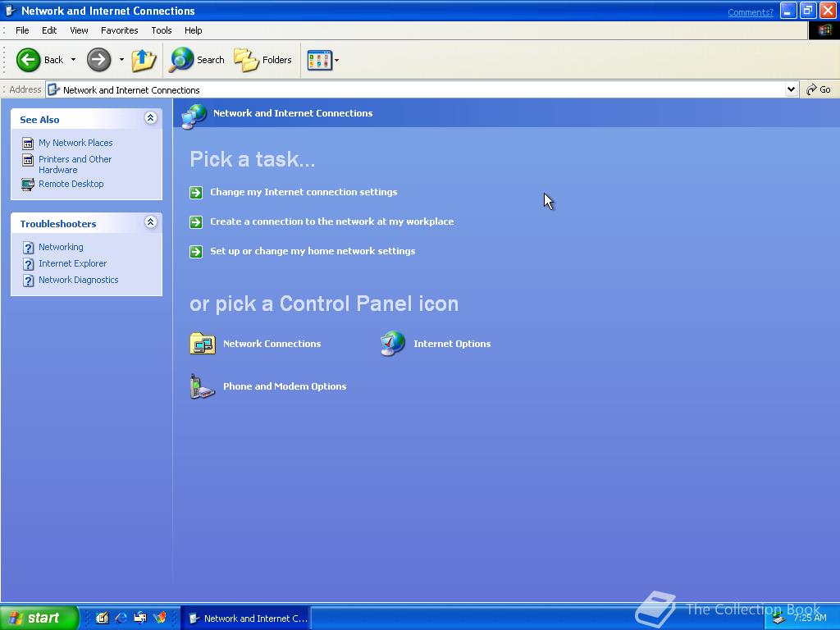Click the network tray icon near clock
This screenshot has width=840, height=630.
(x=779, y=619)
